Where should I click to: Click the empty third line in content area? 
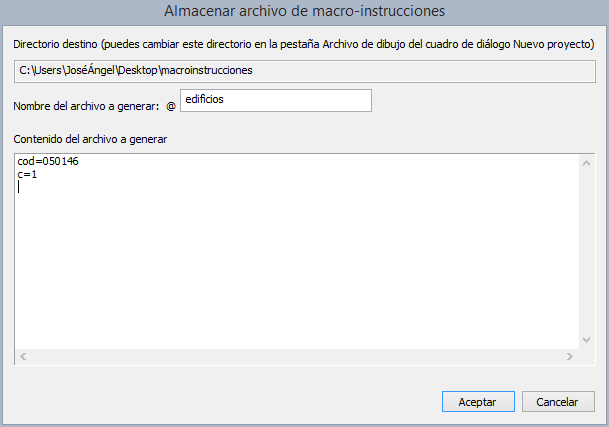[100, 186]
